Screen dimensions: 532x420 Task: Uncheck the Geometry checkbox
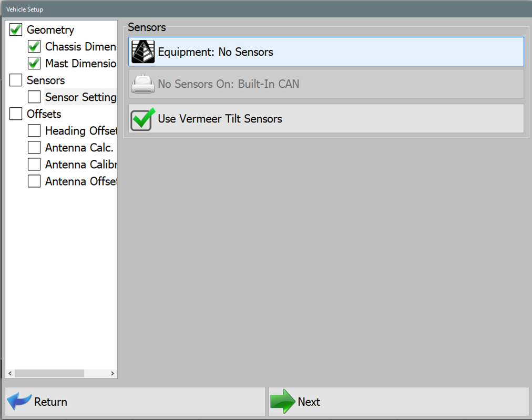(15, 29)
